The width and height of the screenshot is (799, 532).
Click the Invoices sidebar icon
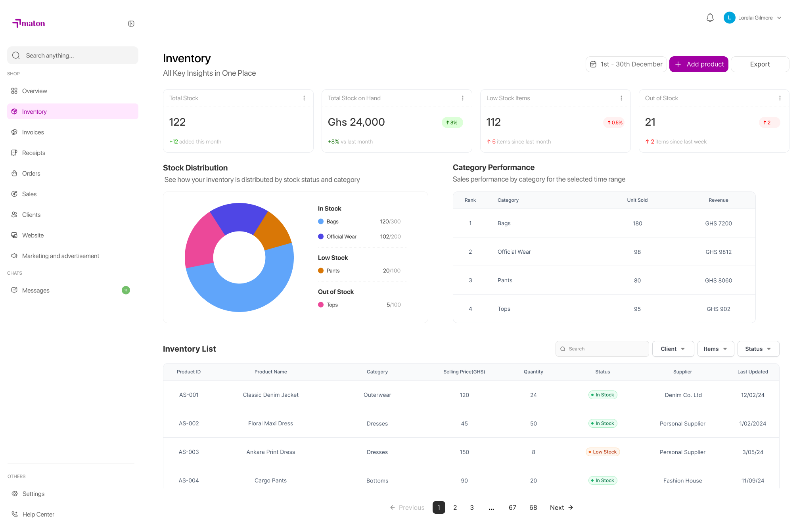(x=14, y=132)
